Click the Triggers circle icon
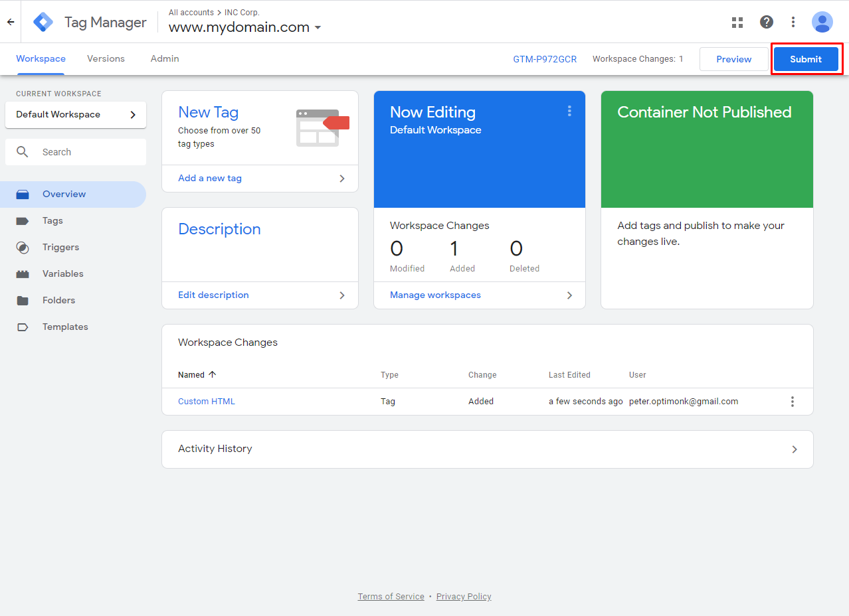 [x=23, y=248]
